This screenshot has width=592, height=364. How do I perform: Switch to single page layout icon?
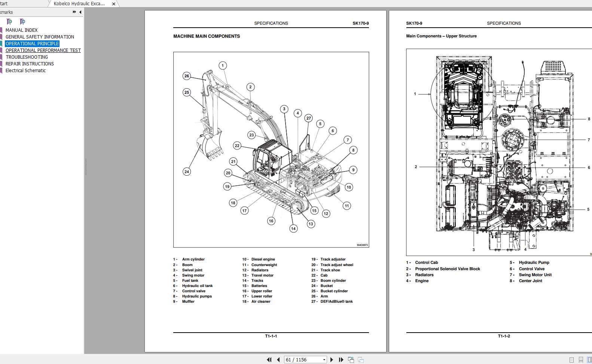571,360
